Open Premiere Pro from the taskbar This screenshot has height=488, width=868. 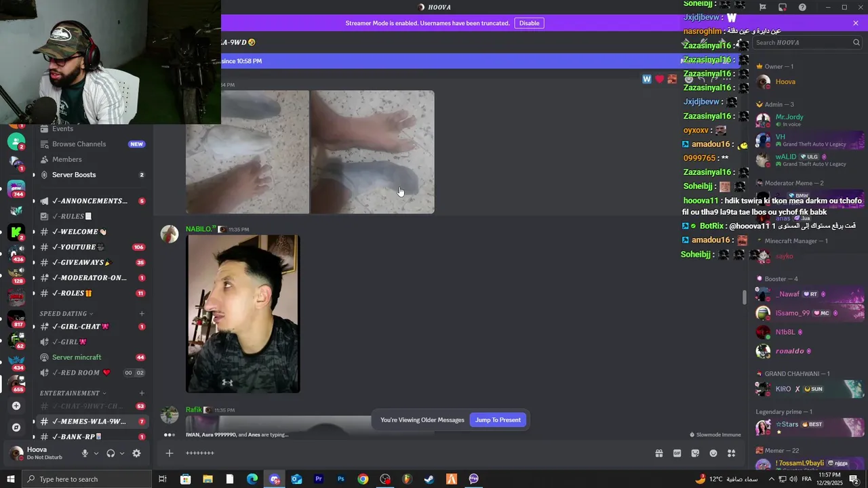coord(319,479)
